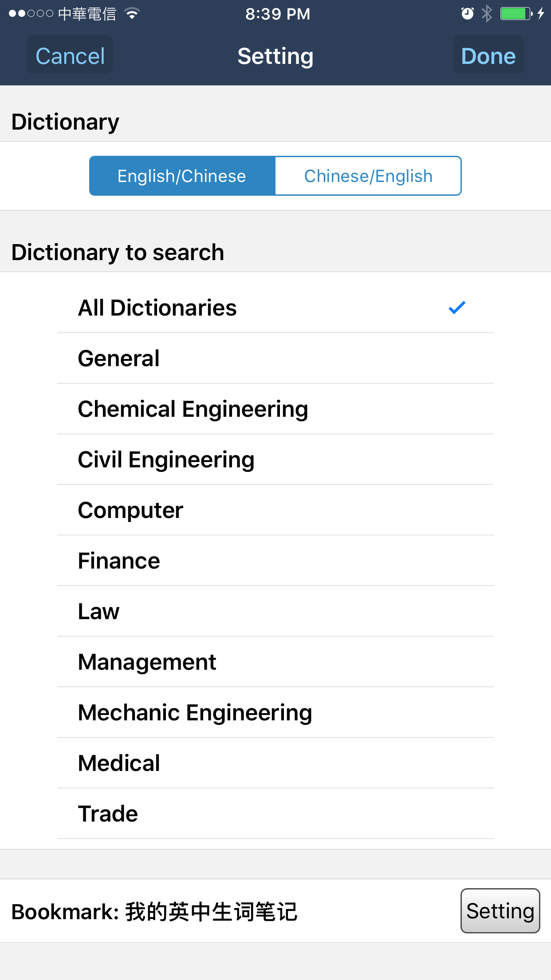Tap Cancel to discard changes
Screen dimensions: 551x980
click(69, 55)
